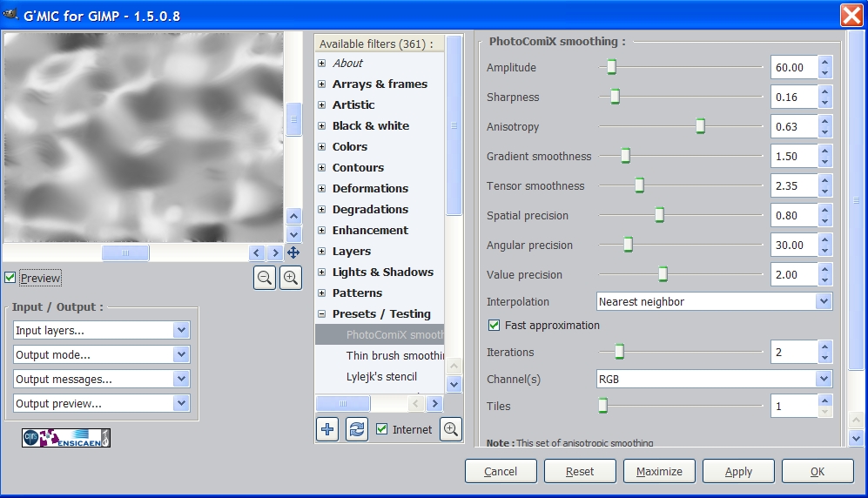Increase Anisotropy value with up spinner

[824, 121]
